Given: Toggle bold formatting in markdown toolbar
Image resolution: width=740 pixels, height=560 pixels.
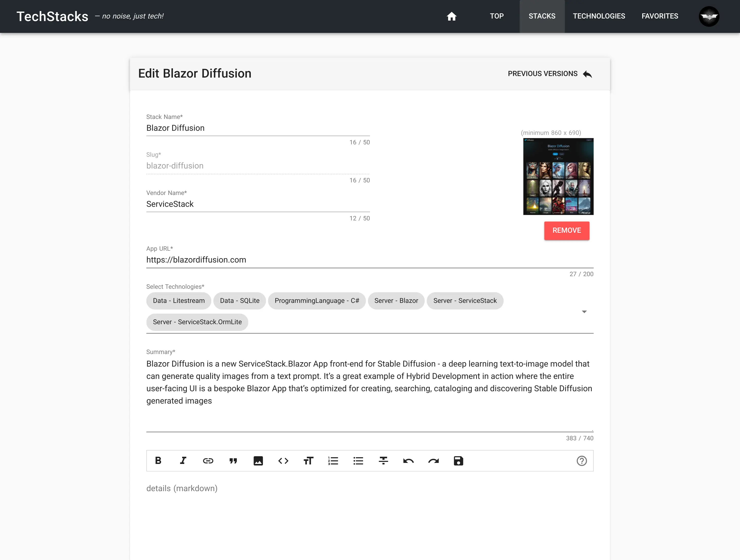Looking at the screenshot, I should (158, 461).
